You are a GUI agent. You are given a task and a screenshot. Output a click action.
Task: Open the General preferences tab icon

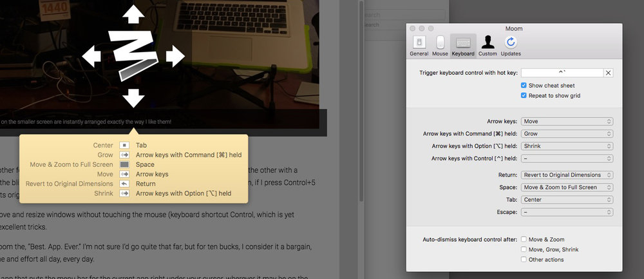tap(419, 42)
